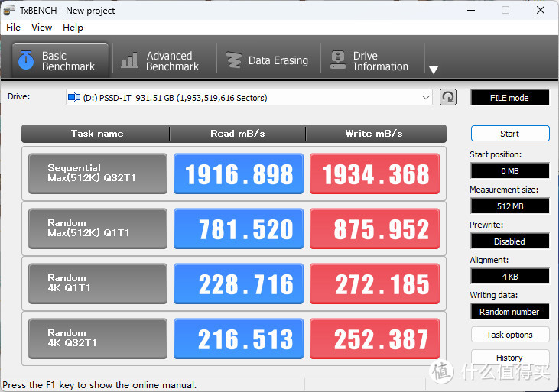Minimize the TxBENCH window

pyautogui.click(x=471, y=11)
